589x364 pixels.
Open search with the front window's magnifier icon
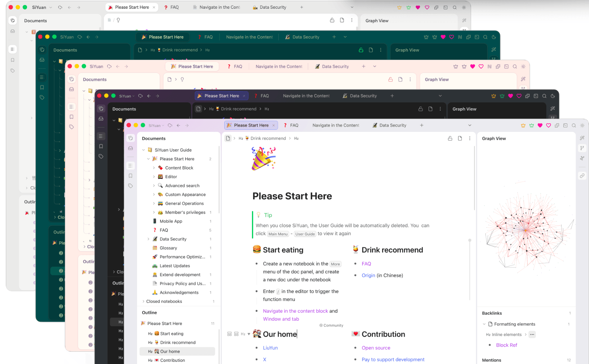pyautogui.click(x=574, y=125)
